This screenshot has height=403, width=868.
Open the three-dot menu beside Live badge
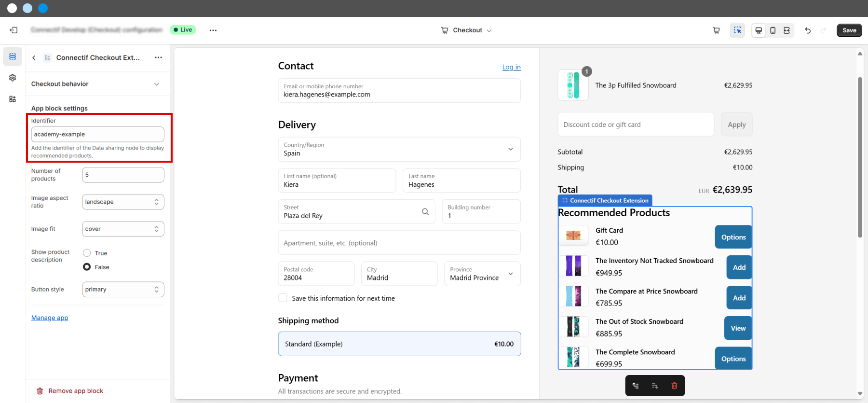coord(213,30)
